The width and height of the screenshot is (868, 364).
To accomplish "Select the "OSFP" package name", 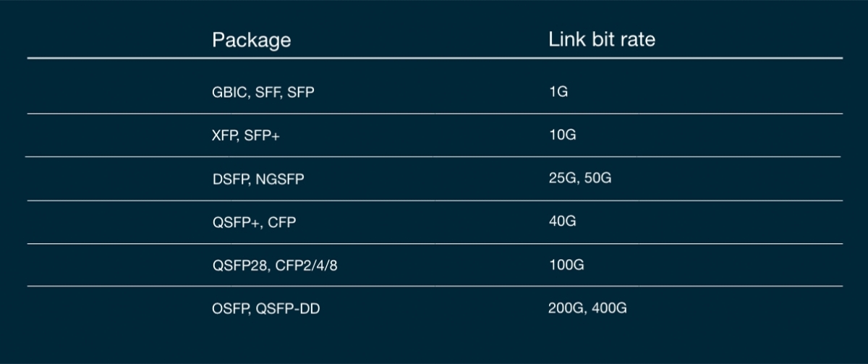I will (x=227, y=309).
